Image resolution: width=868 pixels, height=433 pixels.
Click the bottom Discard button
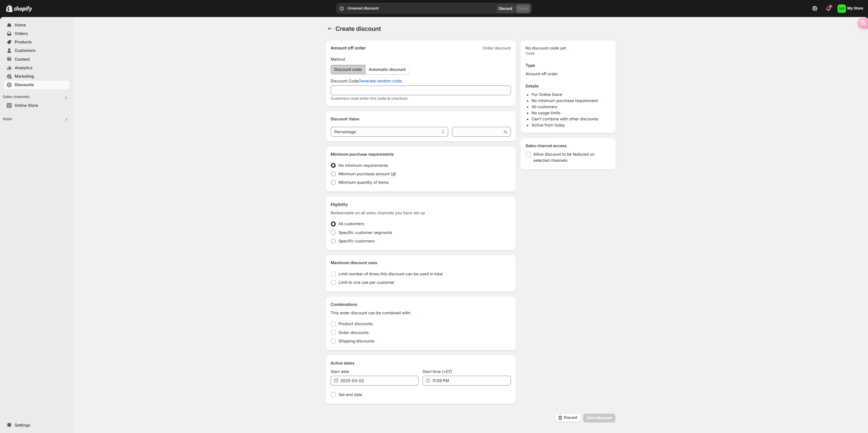[568, 418]
